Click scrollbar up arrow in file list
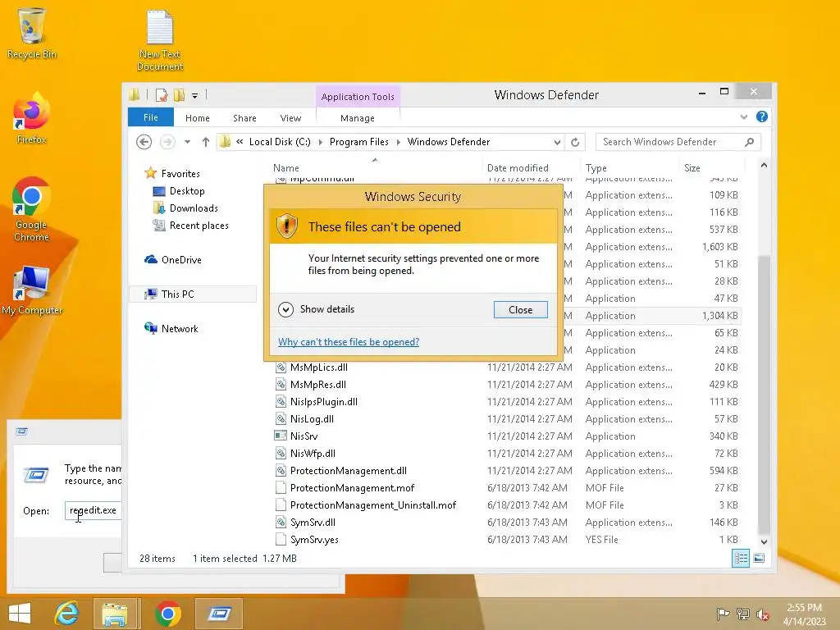The width and height of the screenshot is (840, 630). (x=764, y=166)
